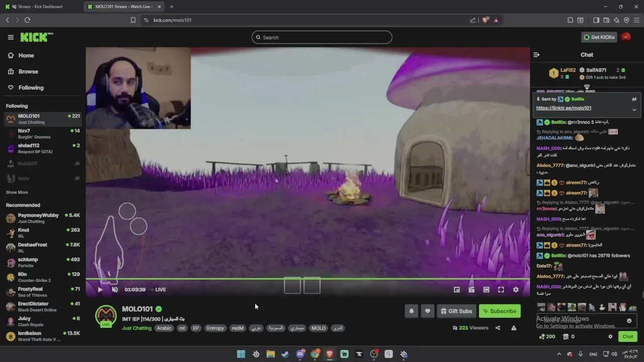The width and height of the screenshot is (644, 362).
Task: Open new browser tab plus
Action: (x=172, y=7)
